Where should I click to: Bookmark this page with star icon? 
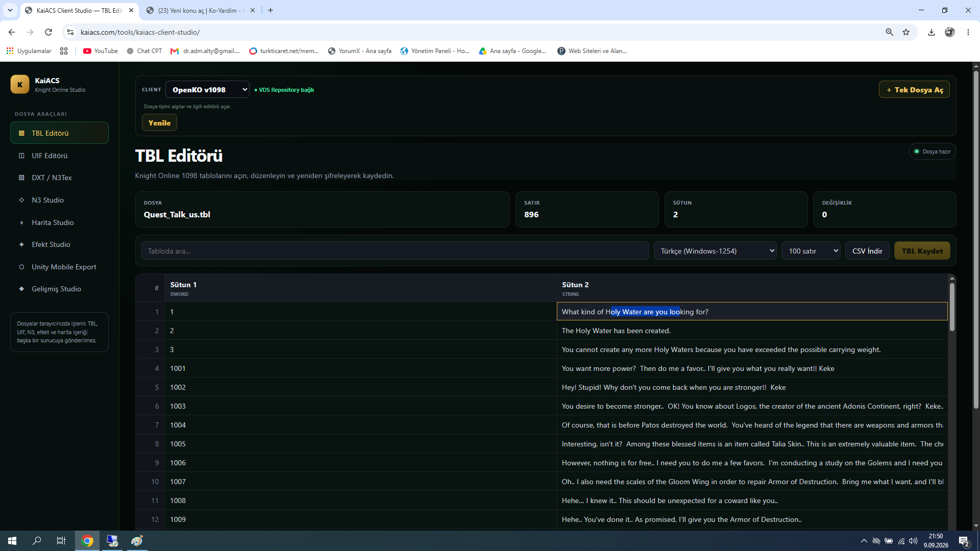(x=906, y=32)
